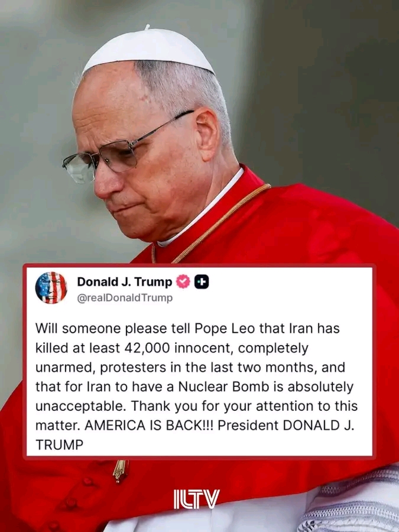Click the gold tassel below the post card
399x532 pixels.
pos(121,471)
